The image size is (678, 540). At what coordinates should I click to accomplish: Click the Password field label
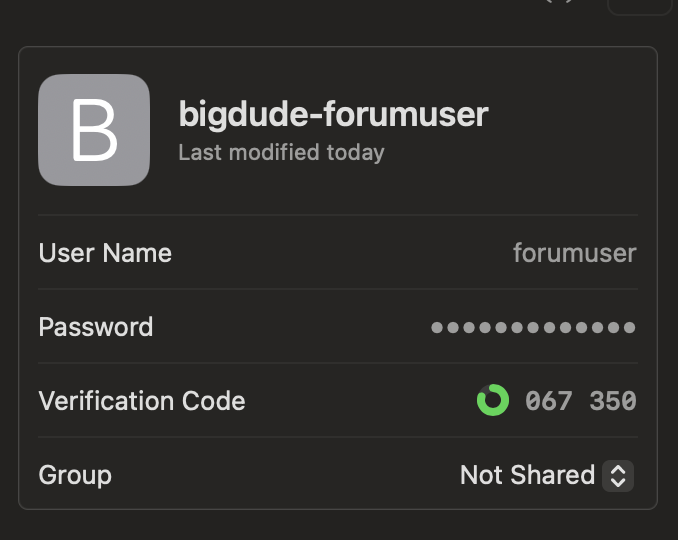[x=96, y=327]
